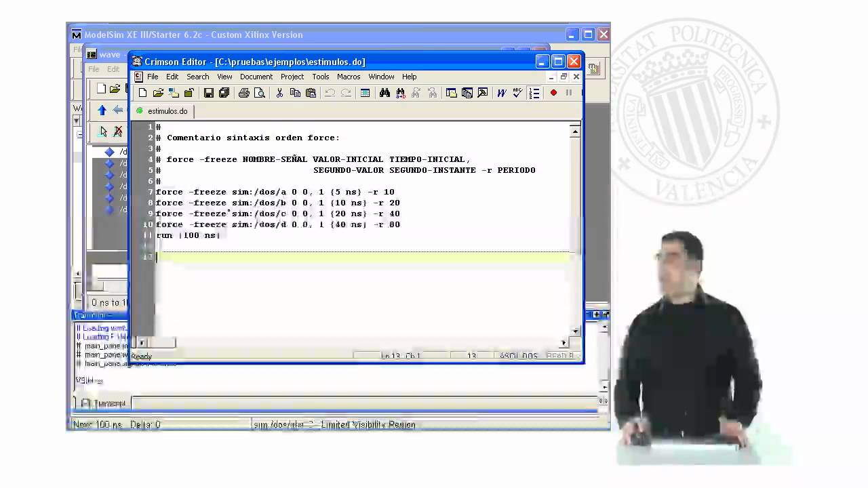Image resolution: width=868 pixels, height=488 pixels.
Task: Click the blue left arrow in the wave window
Action: pyautogui.click(x=118, y=110)
